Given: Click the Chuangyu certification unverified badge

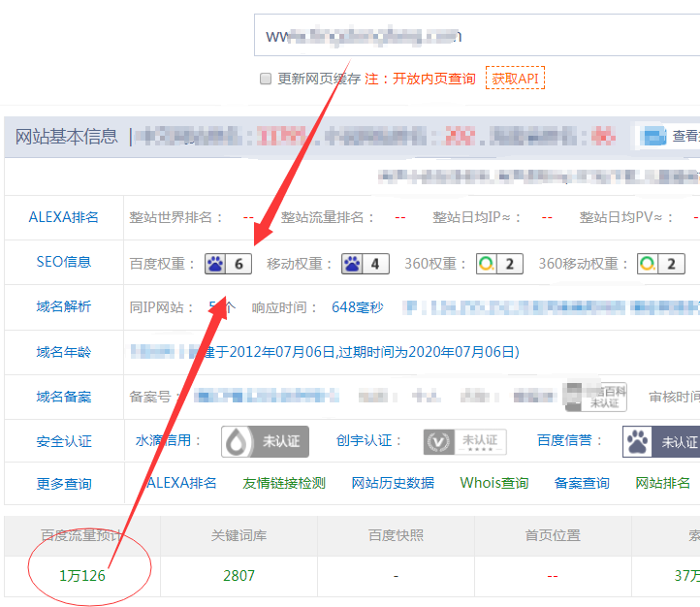Looking at the screenshot, I should coord(464,441).
